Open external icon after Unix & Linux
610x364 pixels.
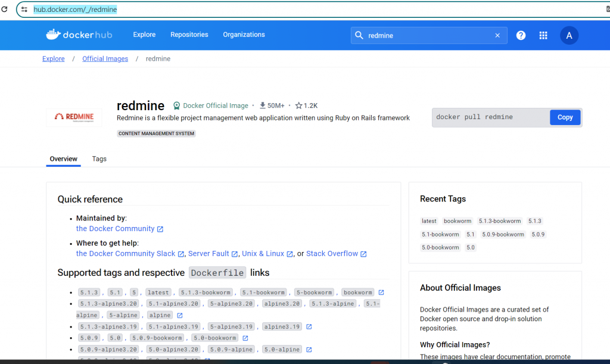[290, 254]
